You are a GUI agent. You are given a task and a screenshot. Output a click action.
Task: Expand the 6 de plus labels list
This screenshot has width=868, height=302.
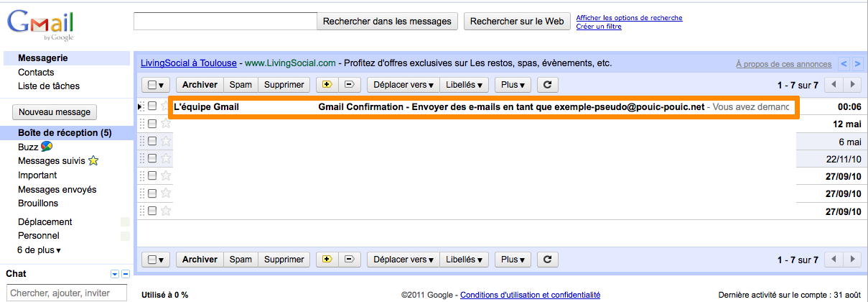[x=39, y=250]
